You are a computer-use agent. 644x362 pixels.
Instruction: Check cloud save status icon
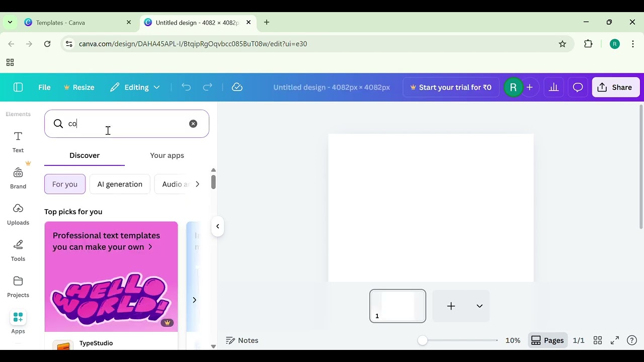[x=237, y=87]
